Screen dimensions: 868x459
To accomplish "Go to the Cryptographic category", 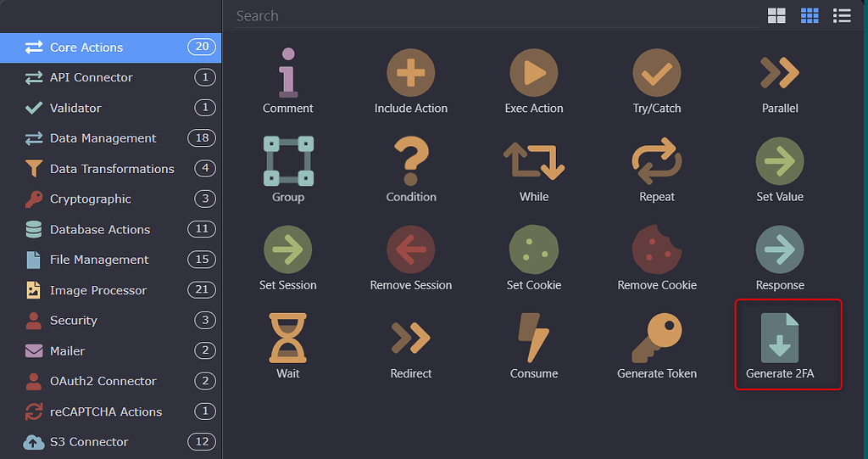I will tap(91, 199).
